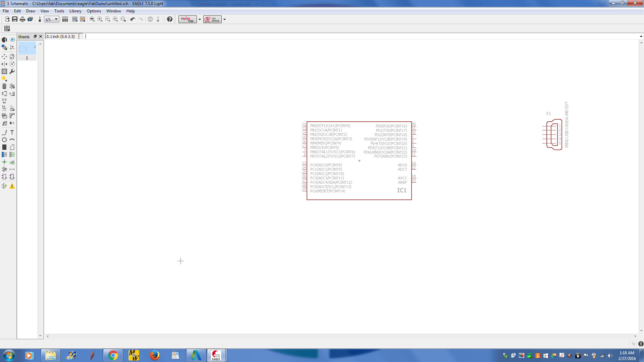Select the Attribute tool
644x362 pixels.
pyautogui.click(x=4, y=169)
